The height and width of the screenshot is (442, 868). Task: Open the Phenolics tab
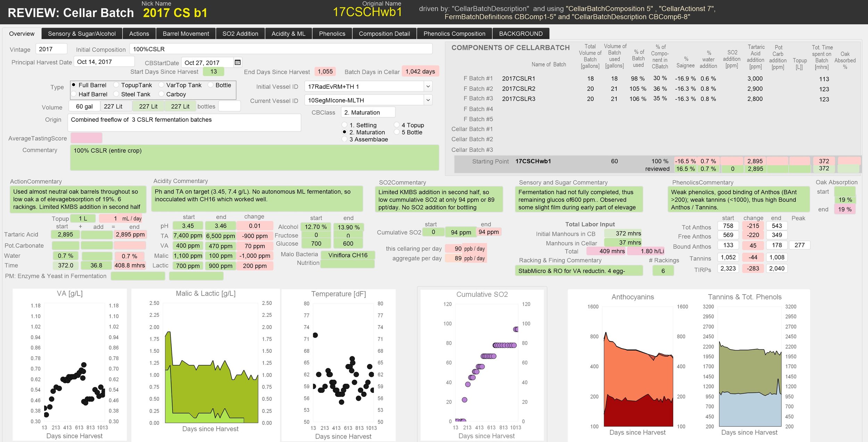[x=332, y=34]
